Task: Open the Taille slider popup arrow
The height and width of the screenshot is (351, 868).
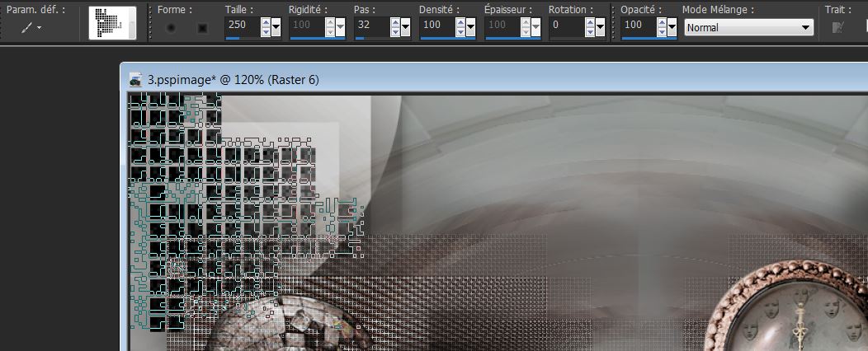Action: pyautogui.click(x=276, y=26)
